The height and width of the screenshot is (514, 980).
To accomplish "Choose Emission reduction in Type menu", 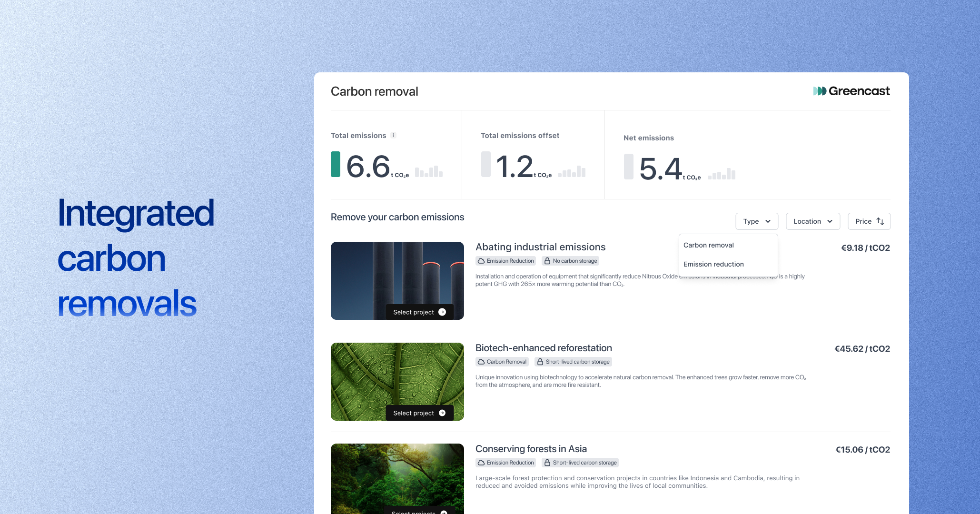I will coord(728,264).
